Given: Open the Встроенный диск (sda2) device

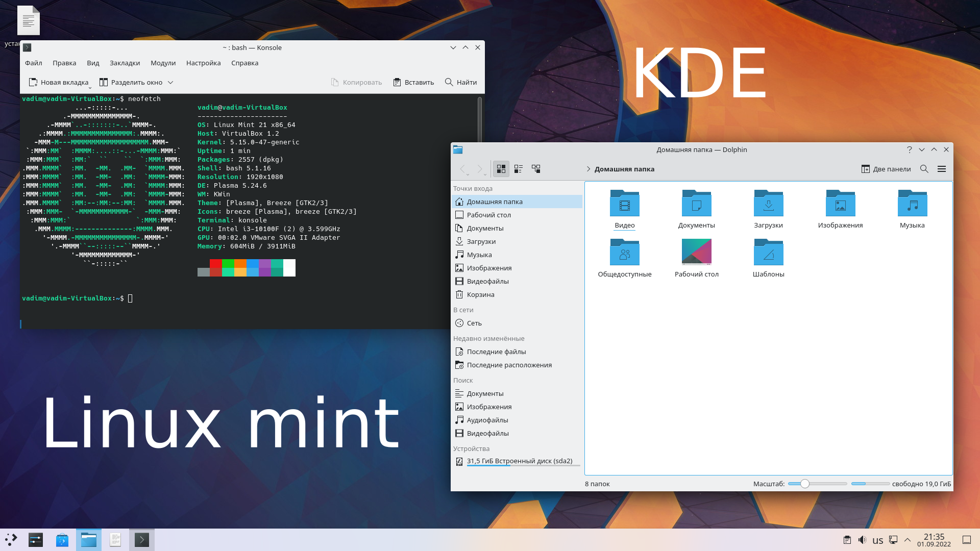Looking at the screenshot, I should [x=520, y=461].
